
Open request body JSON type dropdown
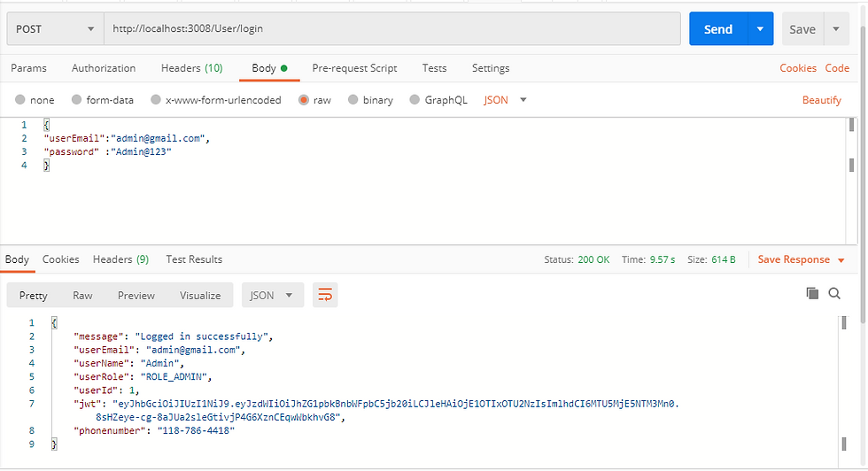click(505, 100)
